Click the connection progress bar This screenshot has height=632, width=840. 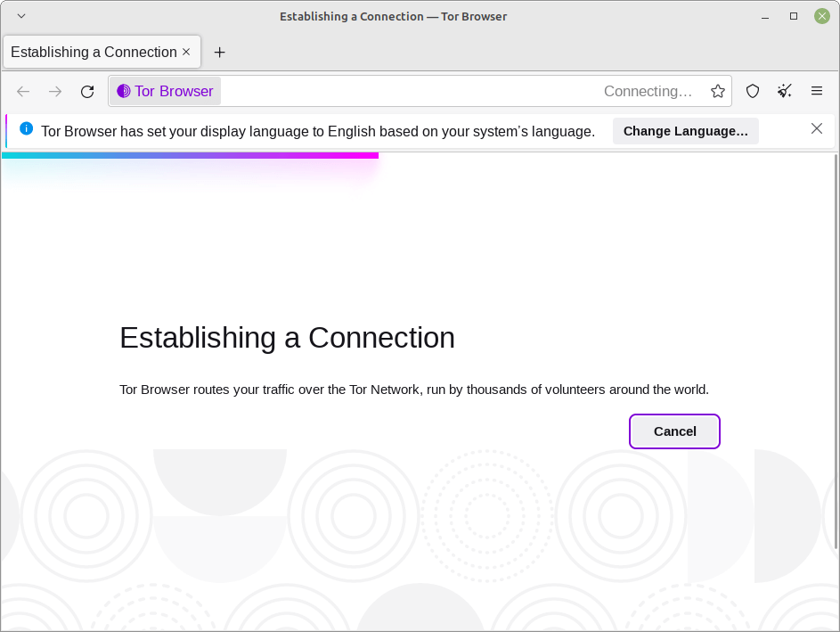pyautogui.click(x=190, y=155)
